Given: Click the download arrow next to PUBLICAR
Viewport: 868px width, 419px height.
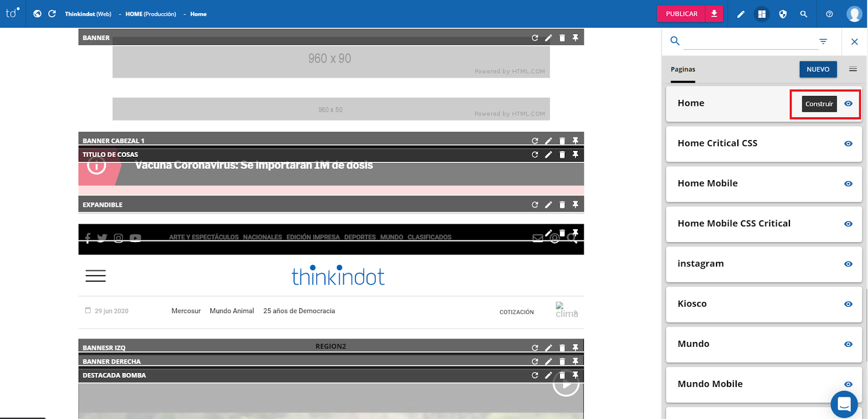Looking at the screenshot, I should click(714, 14).
